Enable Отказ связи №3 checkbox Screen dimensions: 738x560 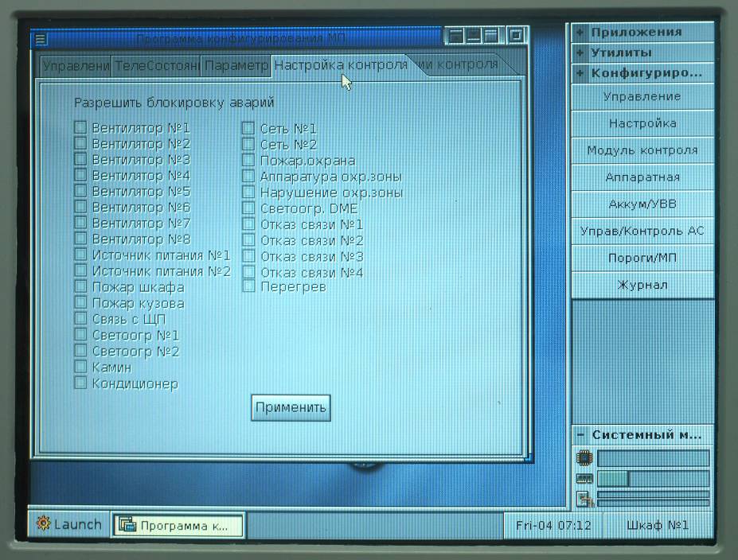tap(248, 256)
